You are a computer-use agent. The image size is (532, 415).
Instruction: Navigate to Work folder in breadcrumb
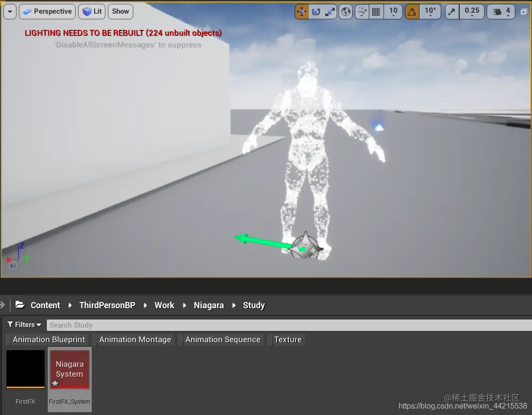(164, 305)
